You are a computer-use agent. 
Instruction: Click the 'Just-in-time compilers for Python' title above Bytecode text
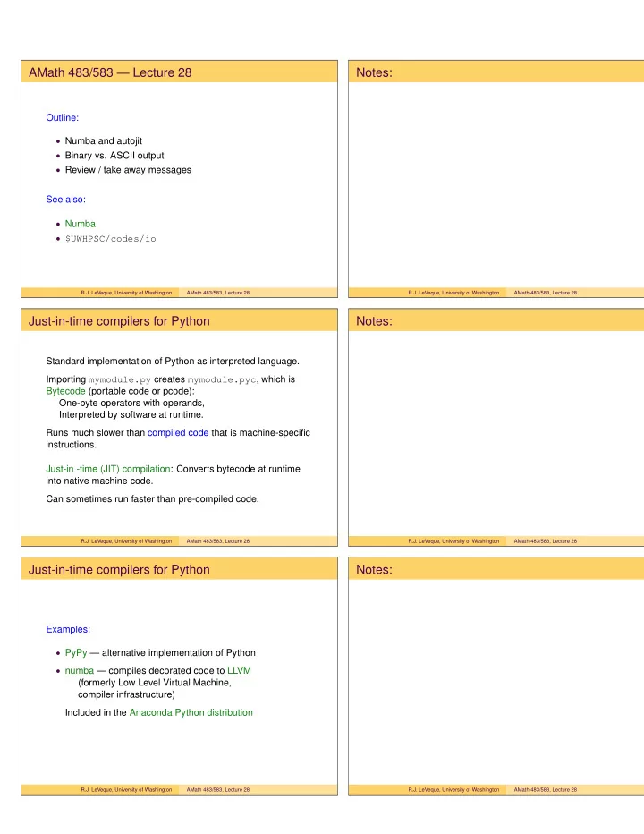(x=119, y=321)
